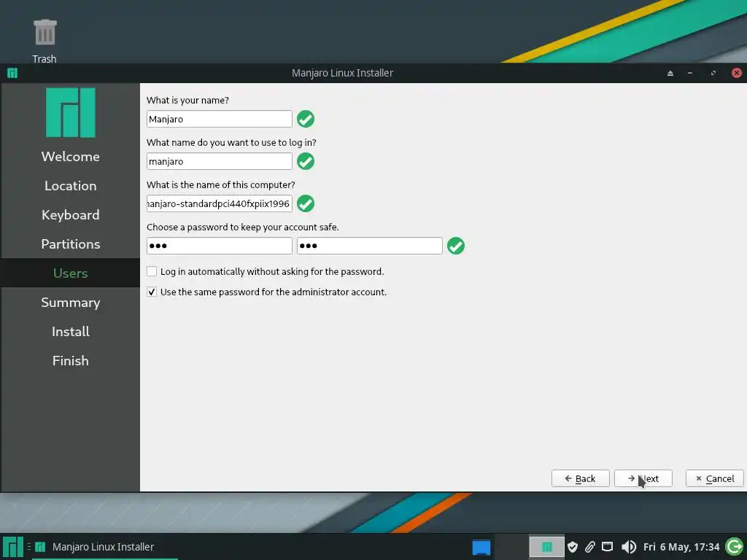Select the Summary step in the sidebar
Viewport: 747px width, 560px height.
point(71,303)
